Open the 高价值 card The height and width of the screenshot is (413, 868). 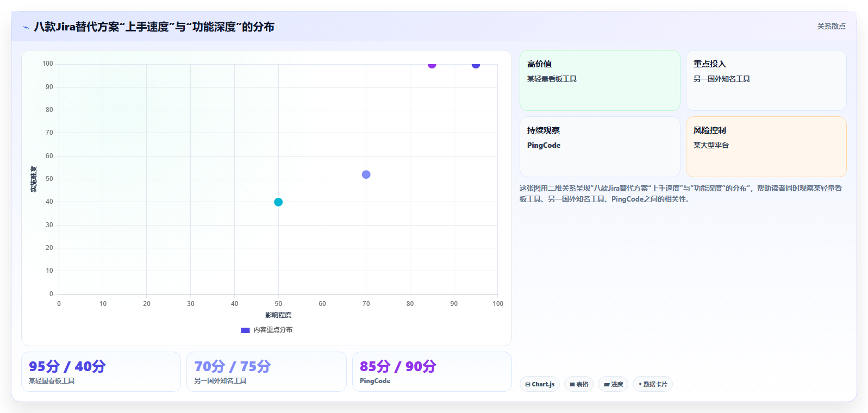point(600,80)
